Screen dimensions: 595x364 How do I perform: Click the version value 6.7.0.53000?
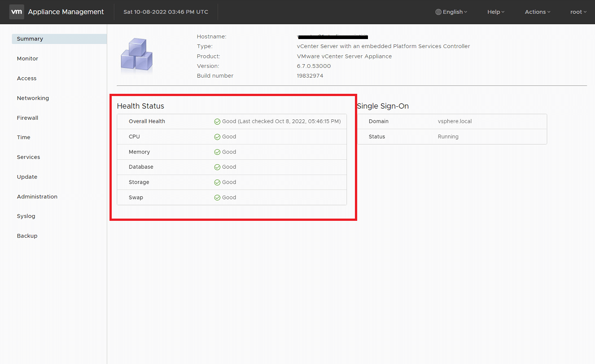[314, 66]
